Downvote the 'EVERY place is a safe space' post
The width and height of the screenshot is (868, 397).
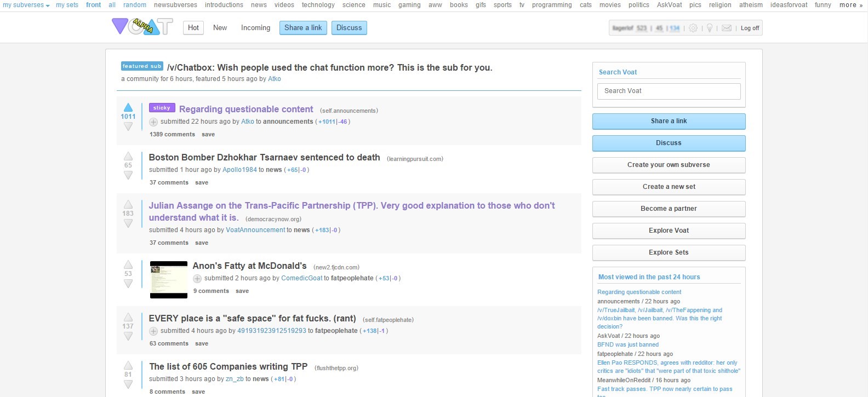[x=128, y=336]
